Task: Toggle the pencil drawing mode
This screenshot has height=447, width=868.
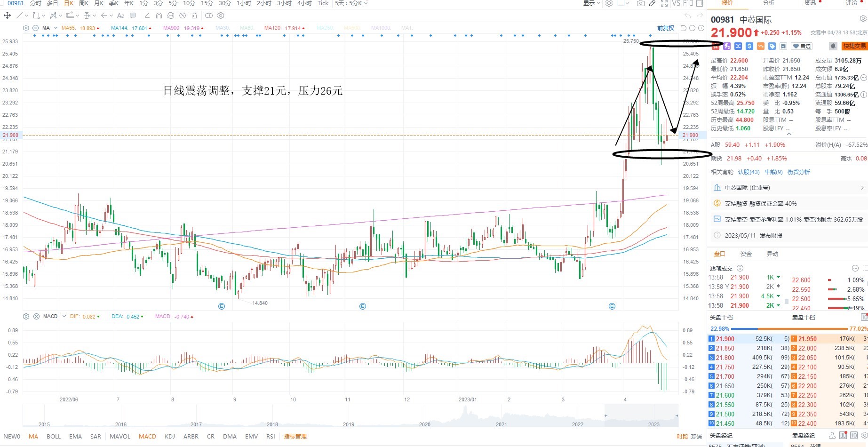Action: (652, 3)
